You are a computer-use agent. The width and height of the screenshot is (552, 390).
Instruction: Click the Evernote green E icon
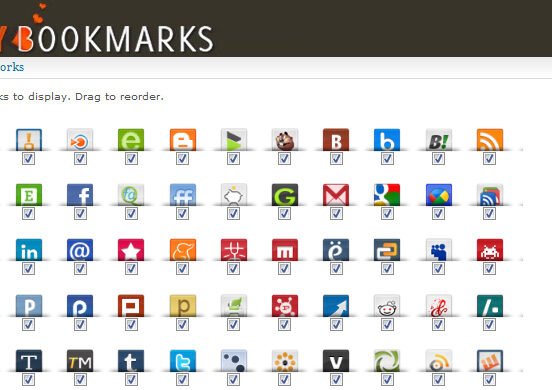tap(29, 195)
